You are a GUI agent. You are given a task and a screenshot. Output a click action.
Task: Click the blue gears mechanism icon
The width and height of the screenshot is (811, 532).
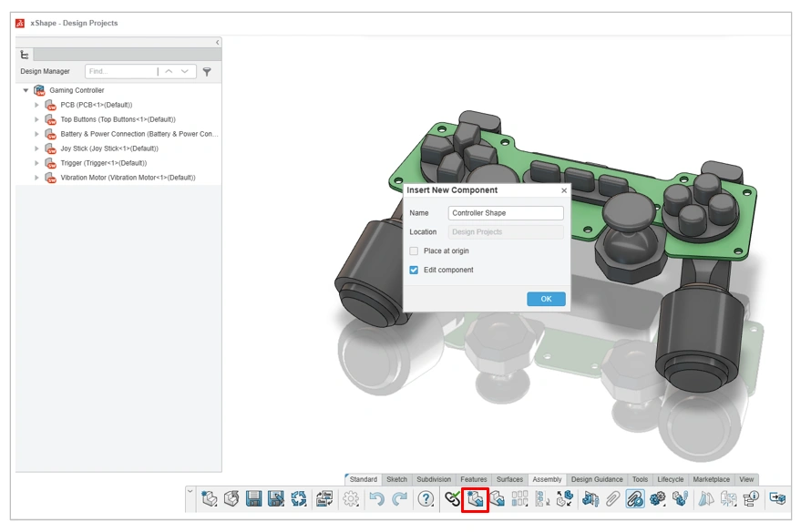(x=657, y=499)
